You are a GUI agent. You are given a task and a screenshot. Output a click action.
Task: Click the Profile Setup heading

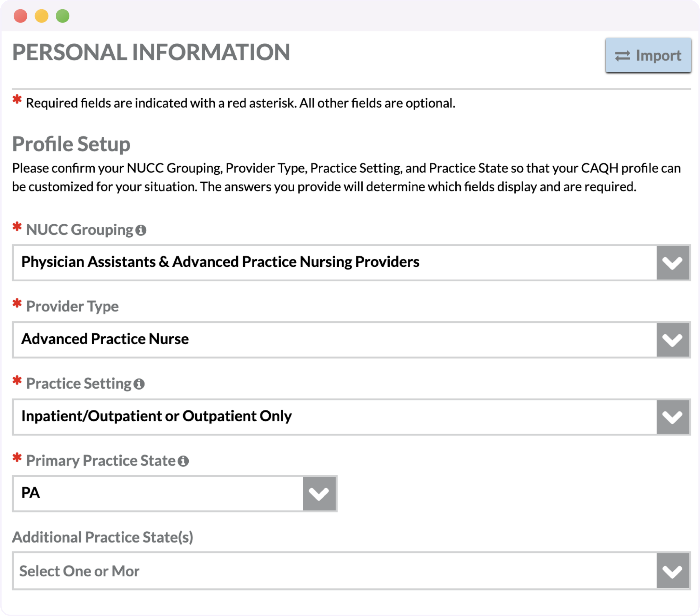click(x=71, y=144)
